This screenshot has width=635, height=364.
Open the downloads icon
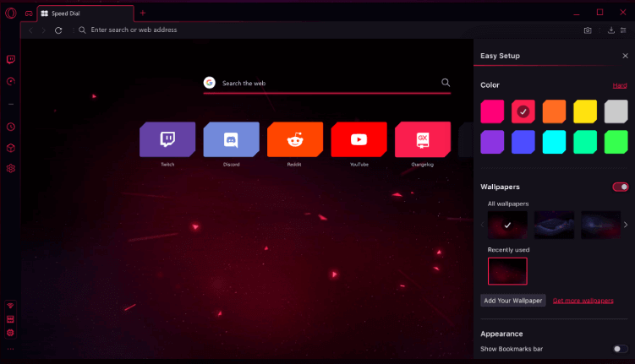coord(611,30)
